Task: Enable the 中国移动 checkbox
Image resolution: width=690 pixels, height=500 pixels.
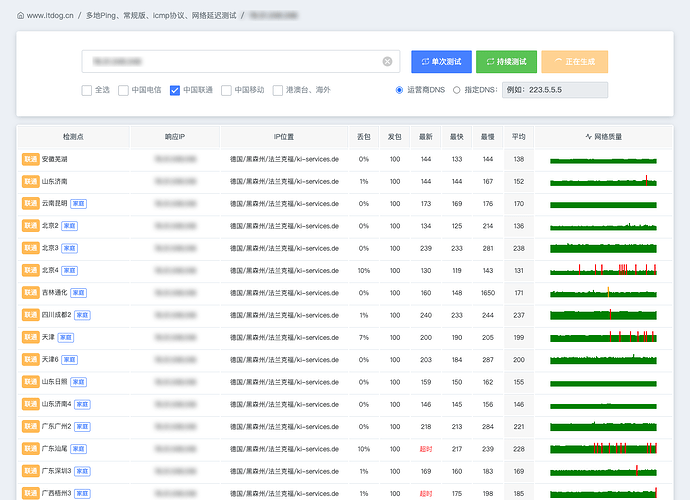Action: [226, 90]
